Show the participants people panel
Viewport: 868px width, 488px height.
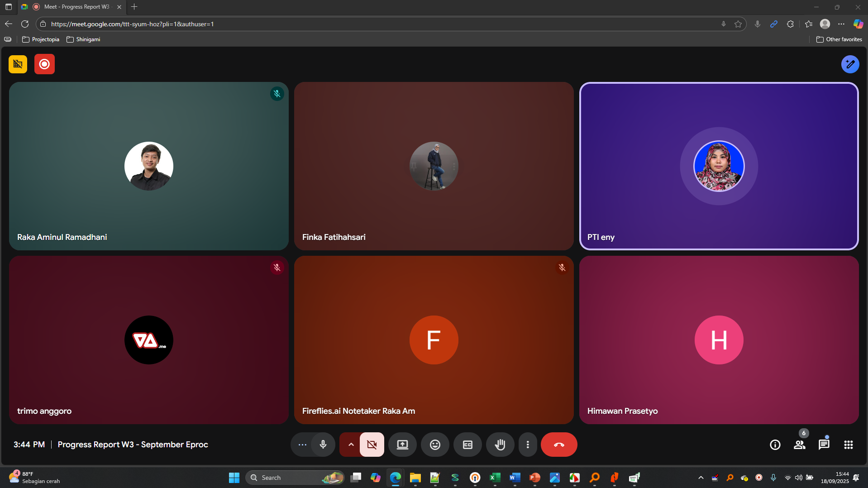click(x=799, y=445)
